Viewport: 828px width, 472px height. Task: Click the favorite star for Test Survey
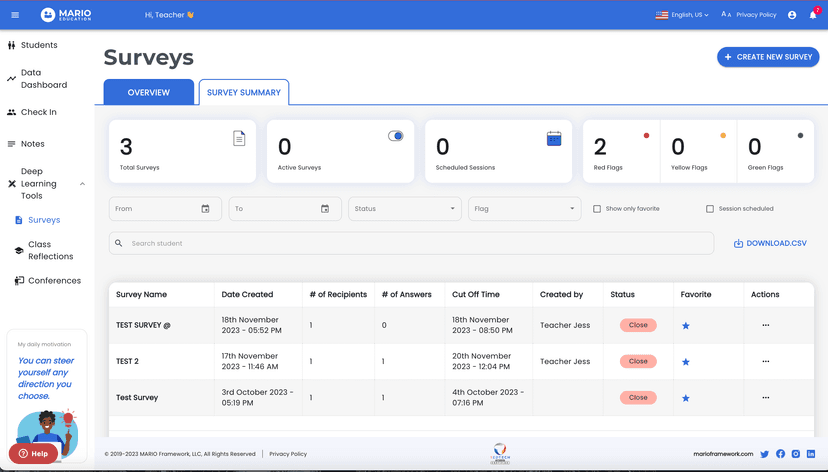coord(686,398)
